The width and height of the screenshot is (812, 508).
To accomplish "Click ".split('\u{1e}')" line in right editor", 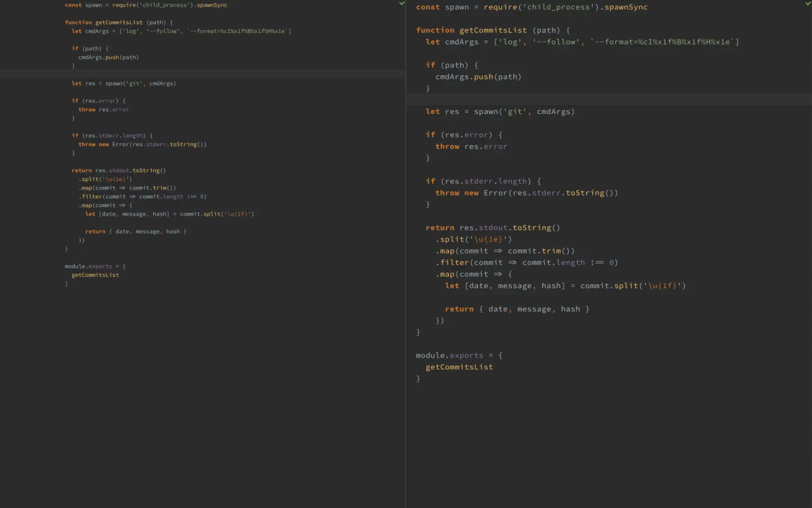I will 474,239.
